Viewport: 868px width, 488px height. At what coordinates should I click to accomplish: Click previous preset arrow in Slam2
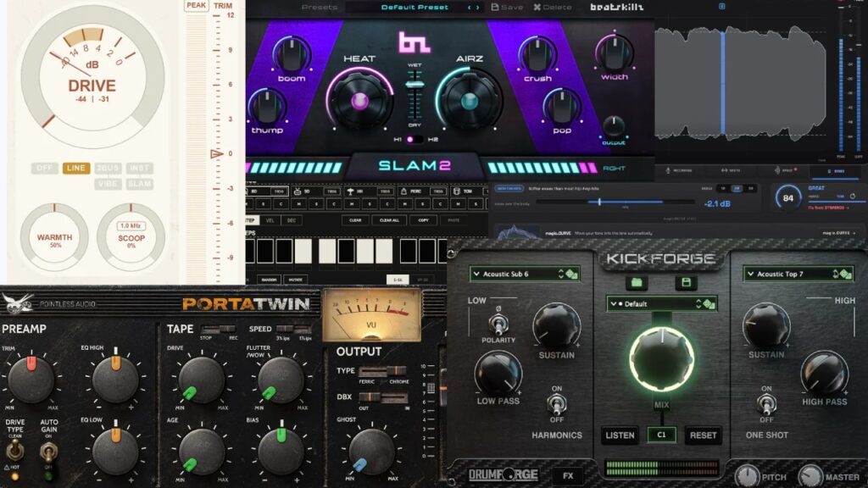click(470, 7)
